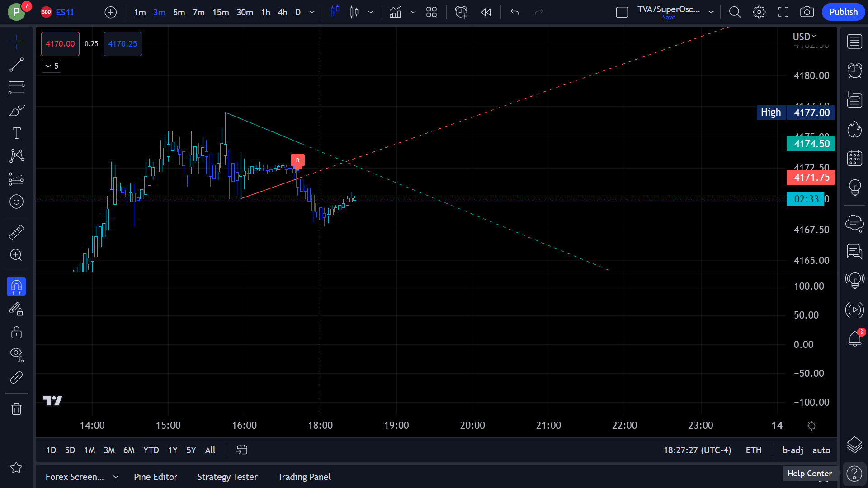The height and width of the screenshot is (488, 868).
Task: Click the red B order marker on chart
Action: point(297,160)
